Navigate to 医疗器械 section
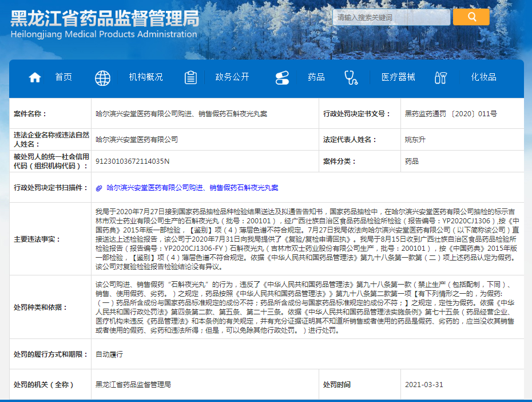The image size is (532, 402). 398,77
